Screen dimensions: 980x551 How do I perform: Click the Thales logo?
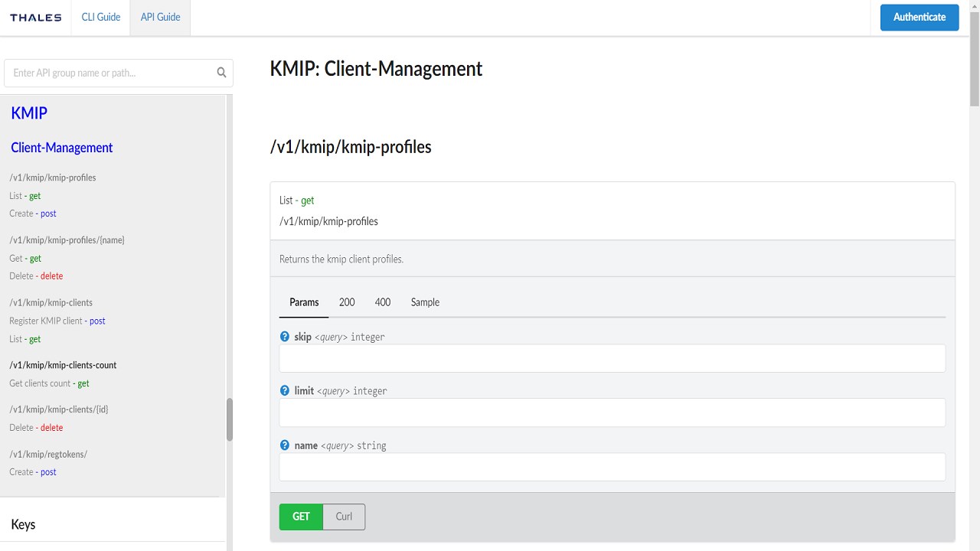coord(35,18)
